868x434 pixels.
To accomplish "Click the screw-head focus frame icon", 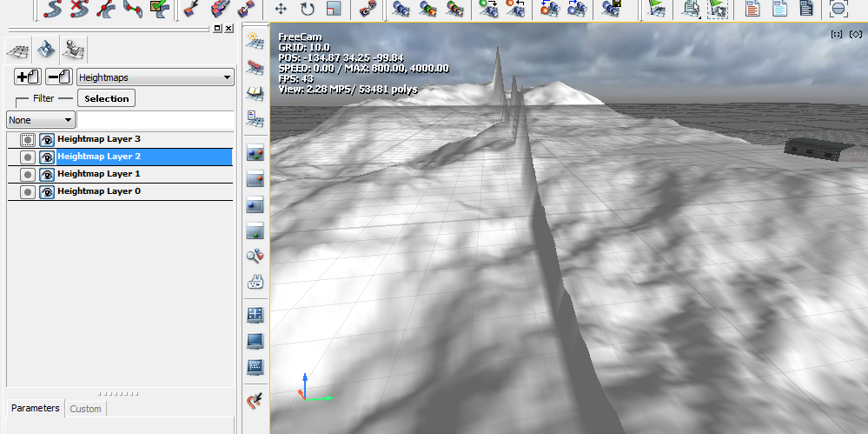I will coord(839,9).
